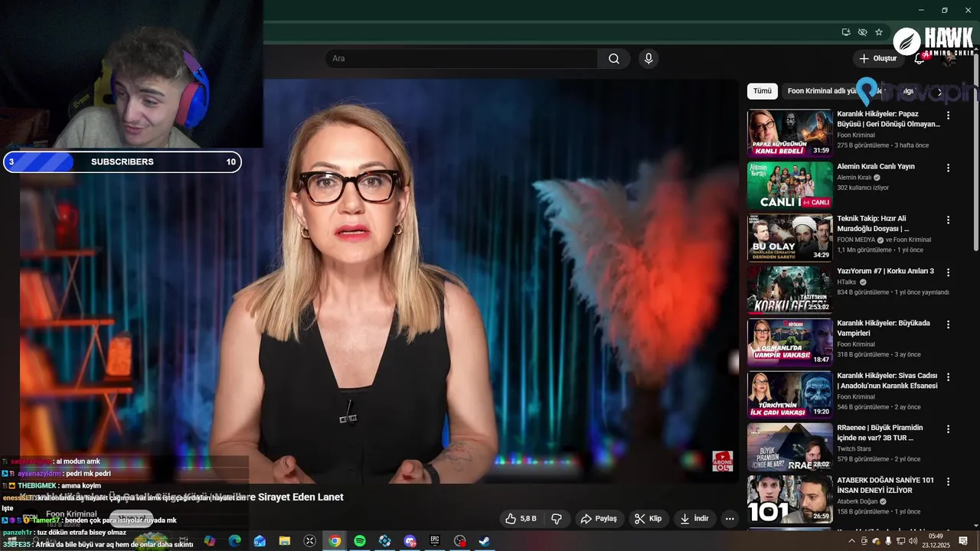Open Türkiye'nin İlk Cadı Vakası thumbnail
980x551 pixels.
(789, 394)
